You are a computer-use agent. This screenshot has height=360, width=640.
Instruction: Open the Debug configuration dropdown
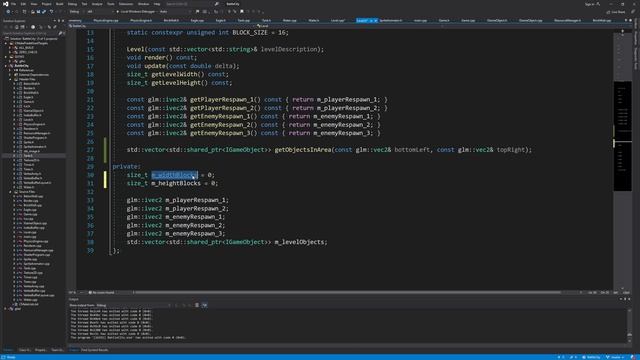click(x=76, y=11)
